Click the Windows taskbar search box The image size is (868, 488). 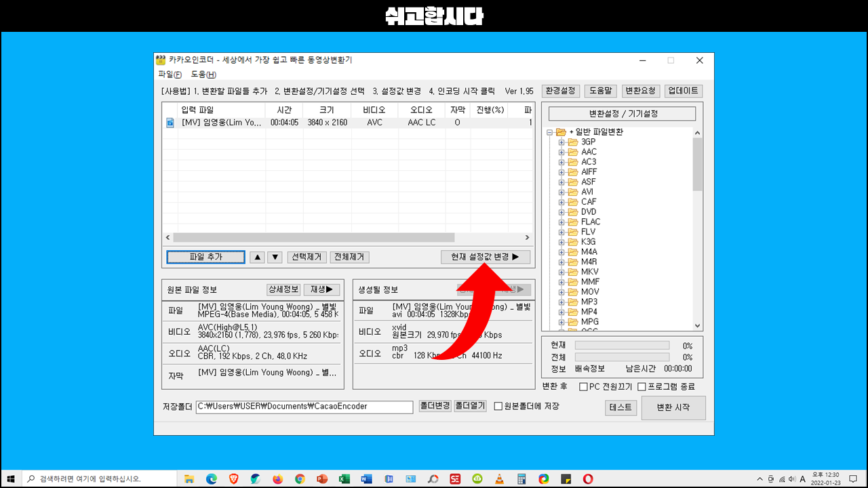(100, 479)
